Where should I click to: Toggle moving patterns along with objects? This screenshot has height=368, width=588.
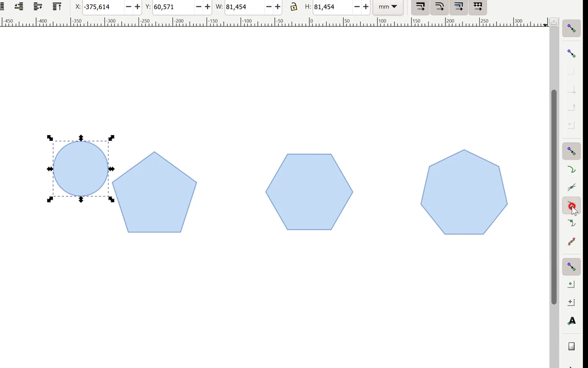477,6
